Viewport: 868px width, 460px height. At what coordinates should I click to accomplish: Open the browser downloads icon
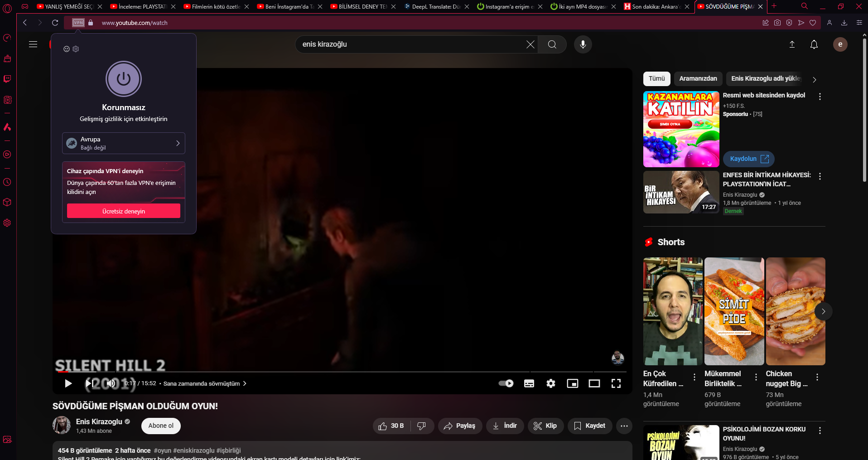[844, 23]
